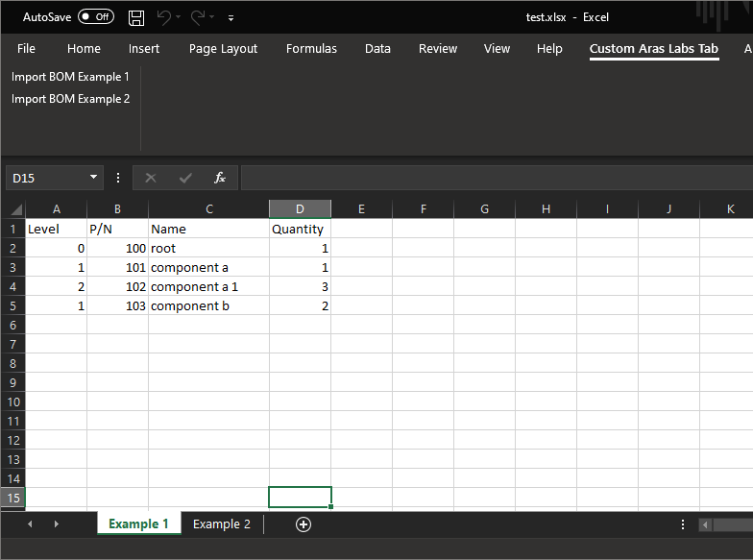Click the Redo arrow icon

198,17
